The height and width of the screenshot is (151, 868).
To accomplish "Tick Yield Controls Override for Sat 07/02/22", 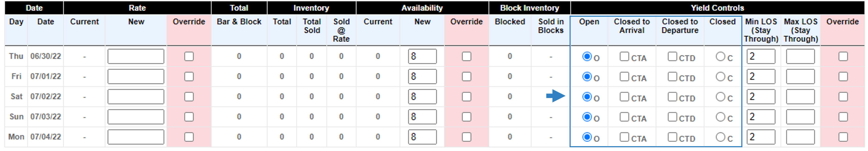I will tap(843, 97).
